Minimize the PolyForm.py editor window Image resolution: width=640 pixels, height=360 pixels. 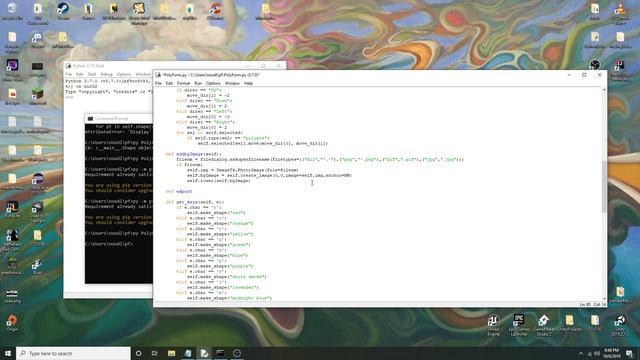(x=569, y=75)
